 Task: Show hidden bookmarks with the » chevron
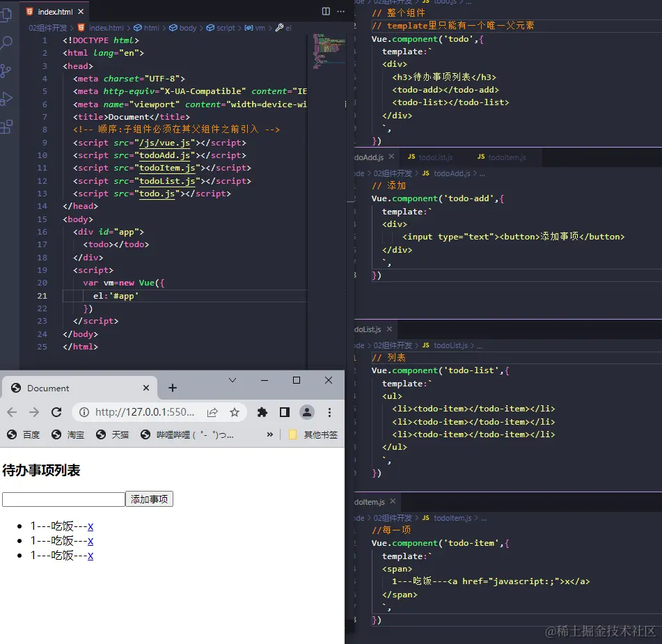tap(270, 434)
